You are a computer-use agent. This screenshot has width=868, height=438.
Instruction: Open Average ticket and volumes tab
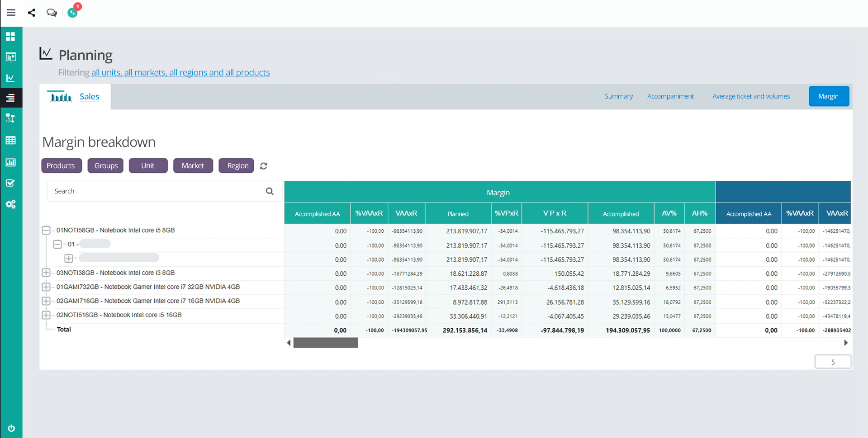(751, 96)
